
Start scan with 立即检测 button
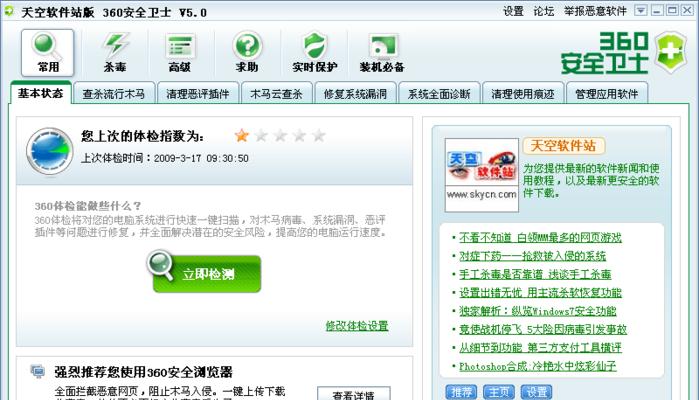tap(206, 273)
